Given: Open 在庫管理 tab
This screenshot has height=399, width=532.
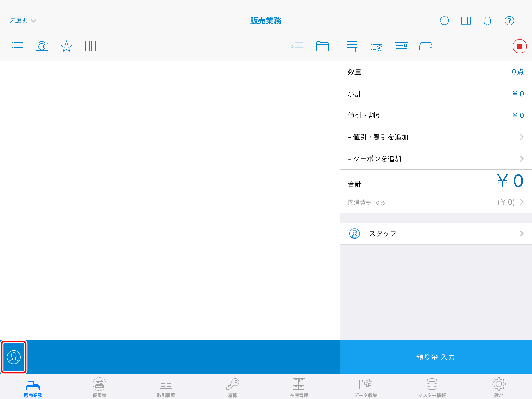Looking at the screenshot, I should tap(299, 387).
